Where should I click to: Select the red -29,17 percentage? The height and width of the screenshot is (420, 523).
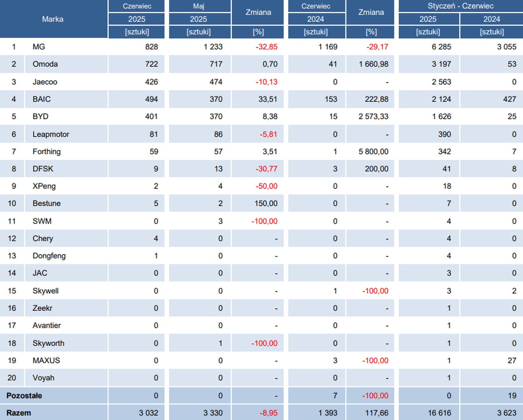click(x=377, y=47)
